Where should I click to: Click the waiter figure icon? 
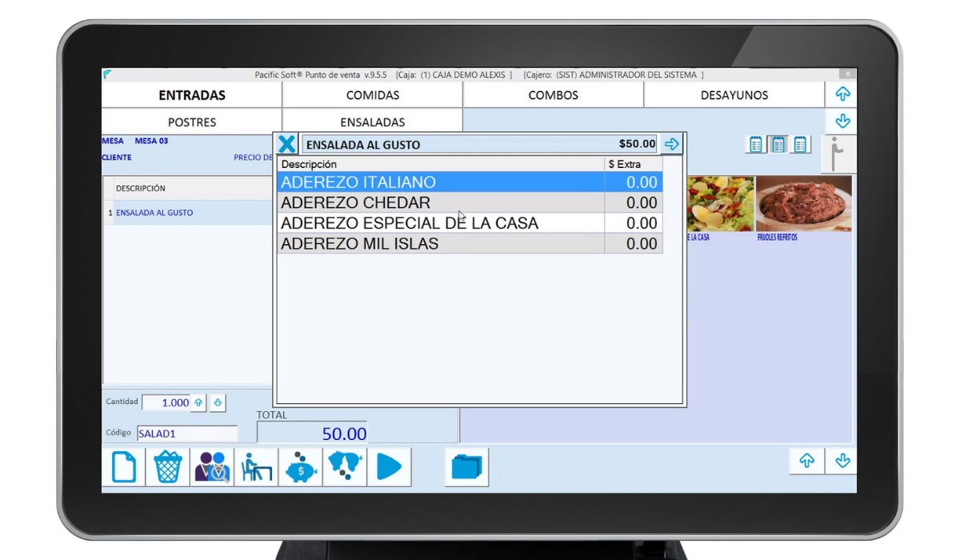(839, 154)
